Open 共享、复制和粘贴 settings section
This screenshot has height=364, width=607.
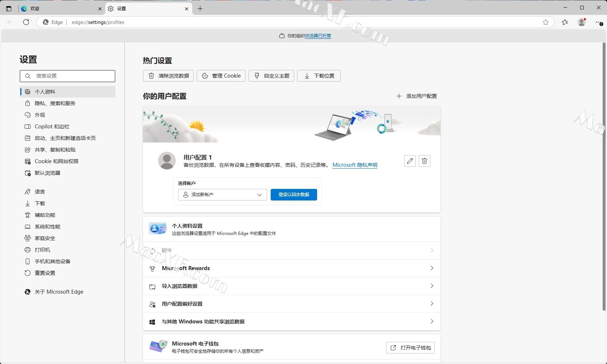tap(68, 150)
